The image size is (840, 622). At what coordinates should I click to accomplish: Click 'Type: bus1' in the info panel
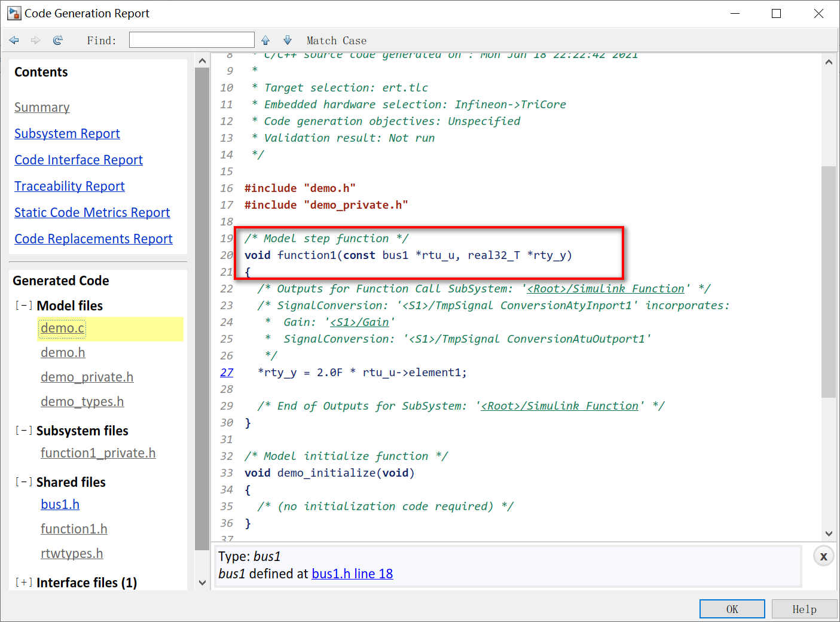(249, 557)
